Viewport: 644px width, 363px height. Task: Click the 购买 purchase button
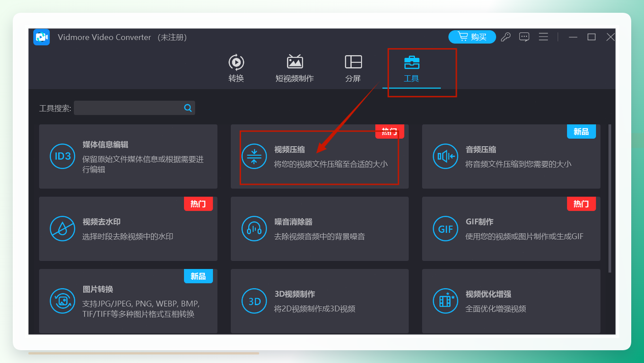472,37
